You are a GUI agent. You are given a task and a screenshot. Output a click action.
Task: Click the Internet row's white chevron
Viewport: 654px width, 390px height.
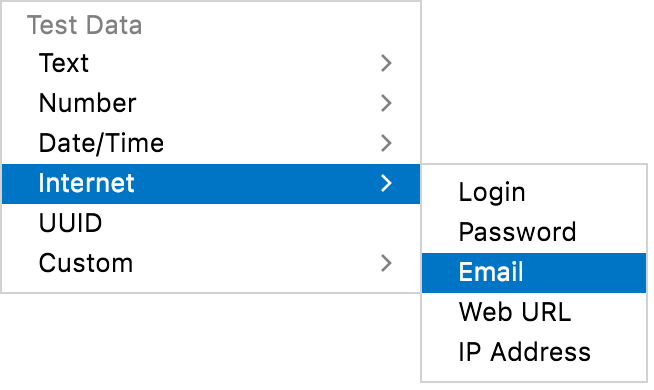tap(386, 183)
